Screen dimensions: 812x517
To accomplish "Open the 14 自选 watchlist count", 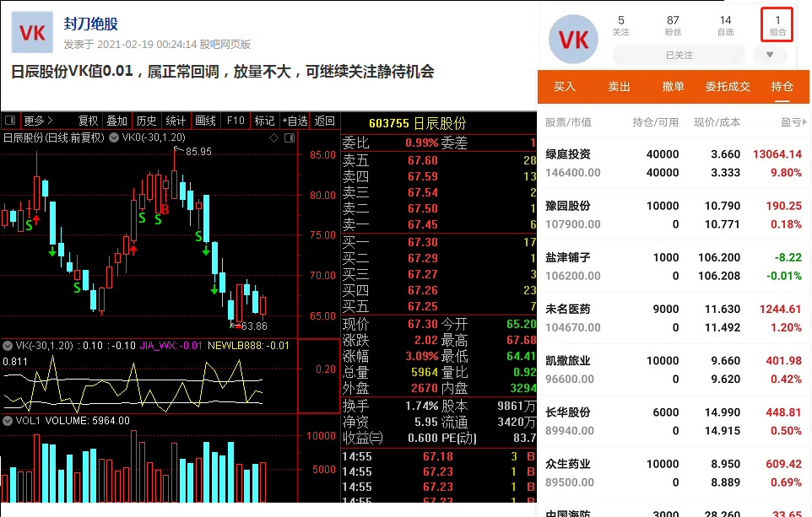I will 726,25.
